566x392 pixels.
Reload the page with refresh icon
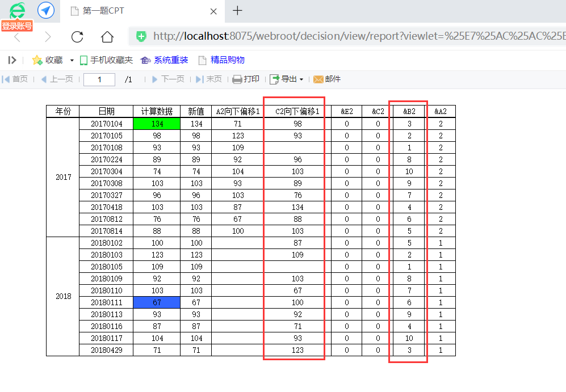point(77,36)
